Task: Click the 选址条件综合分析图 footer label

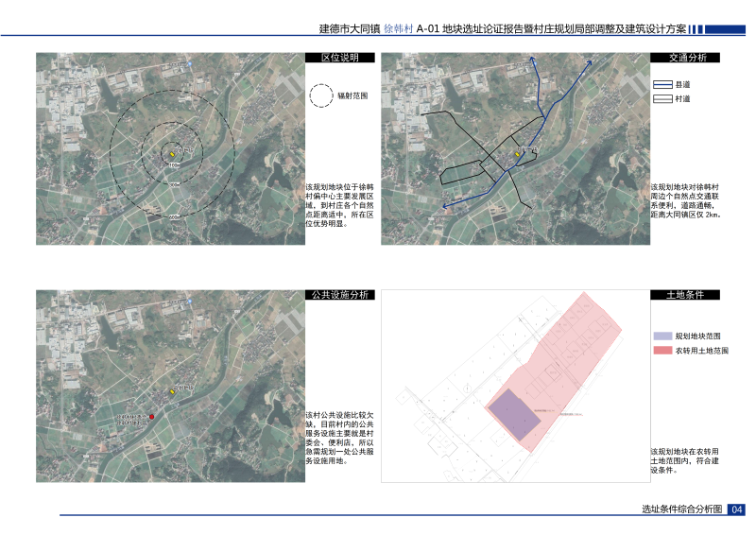Action: (x=681, y=509)
